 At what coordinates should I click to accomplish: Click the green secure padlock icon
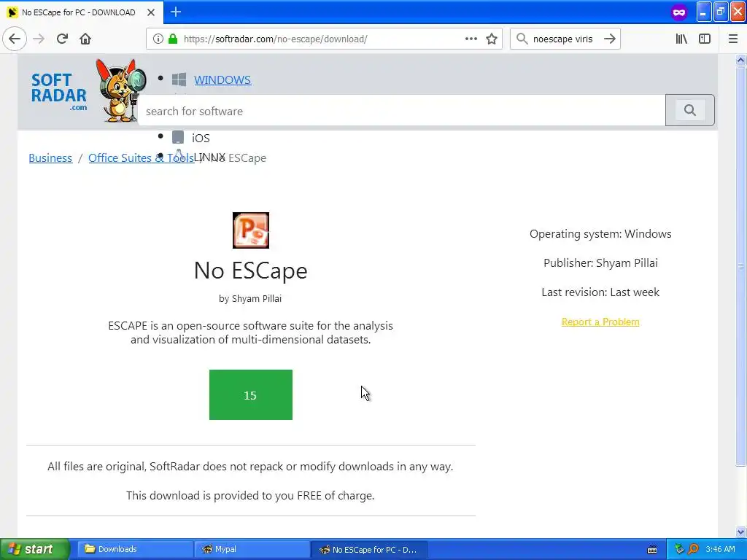click(x=173, y=39)
